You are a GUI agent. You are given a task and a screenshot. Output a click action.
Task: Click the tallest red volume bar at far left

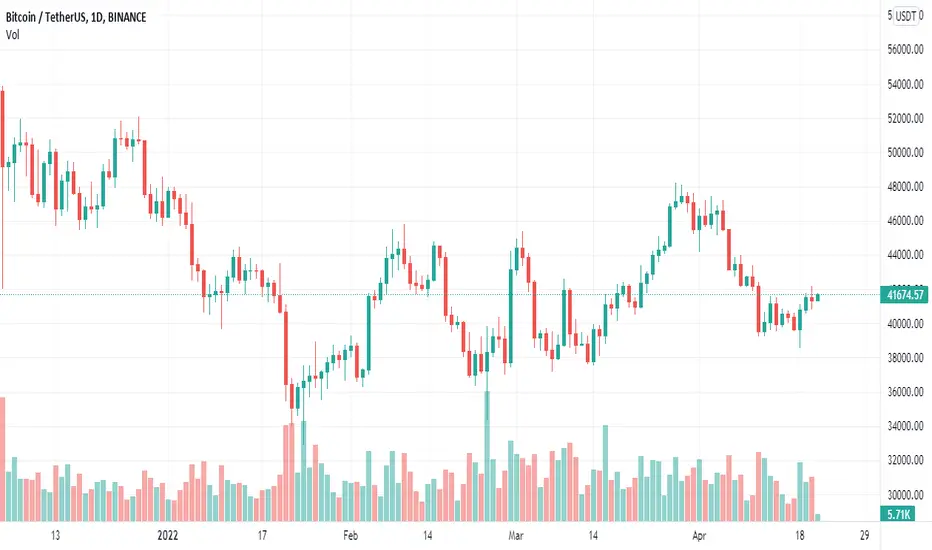[x=2, y=459]
